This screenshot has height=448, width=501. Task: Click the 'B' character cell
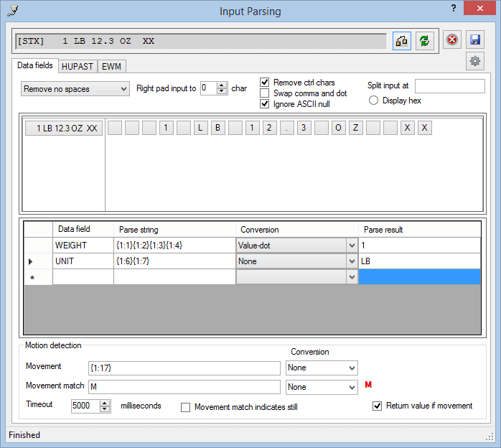[218, 128]
